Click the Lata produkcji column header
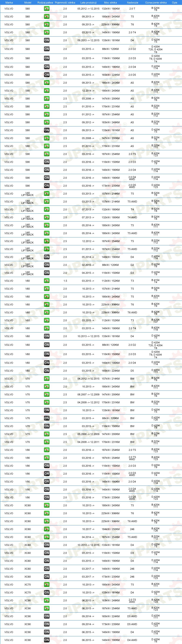 [x=88, y=3]
